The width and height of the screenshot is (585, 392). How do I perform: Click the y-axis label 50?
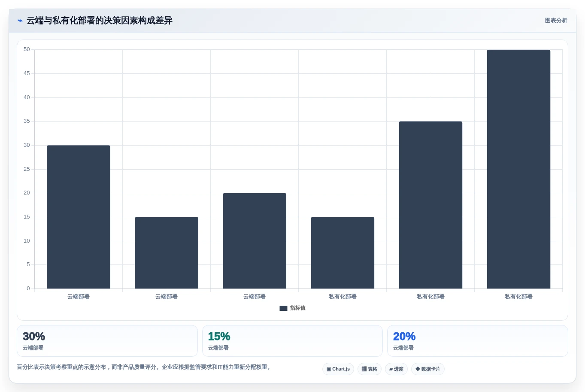tap(27, 50)
